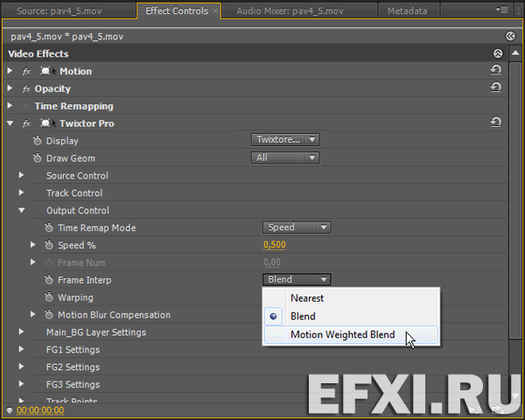Viewport: 525px width, 420px height.
Task: Expand Source Control group
Action: point(21,175)
